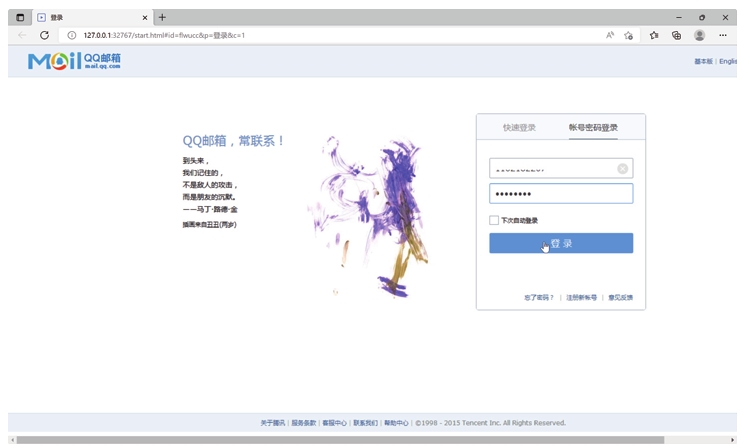
Task: Clear the account field with X icon
Action: click(622, 168)
